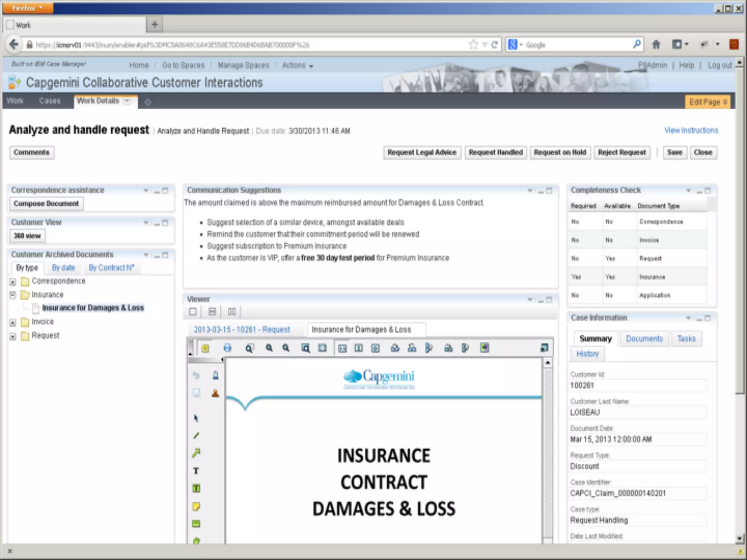The image size is (747, 560).
Task: Click the Request Legal Advice button
Action: point(422,152)
